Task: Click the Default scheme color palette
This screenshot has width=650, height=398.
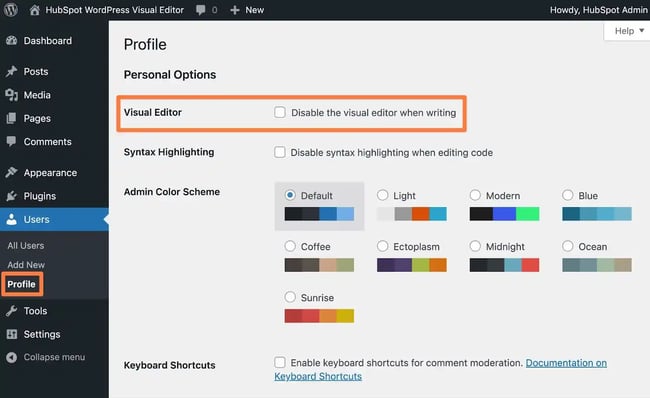Action: (319, 214)
